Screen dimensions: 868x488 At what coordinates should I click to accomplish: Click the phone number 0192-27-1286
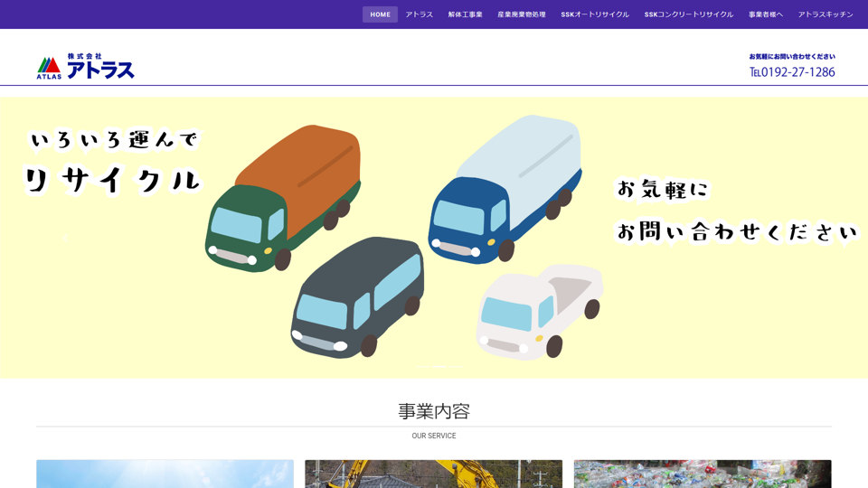click(x=792, y=72)
